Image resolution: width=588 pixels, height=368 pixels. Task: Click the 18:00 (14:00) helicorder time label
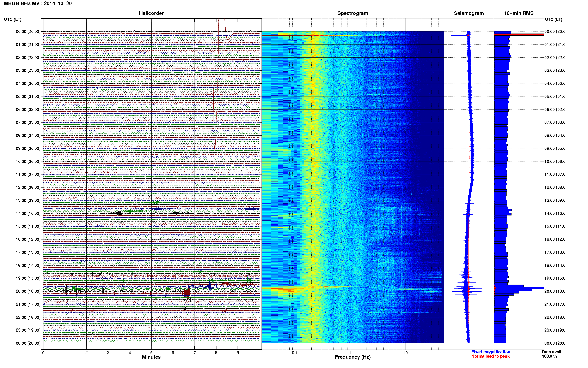tap(28, 265)
